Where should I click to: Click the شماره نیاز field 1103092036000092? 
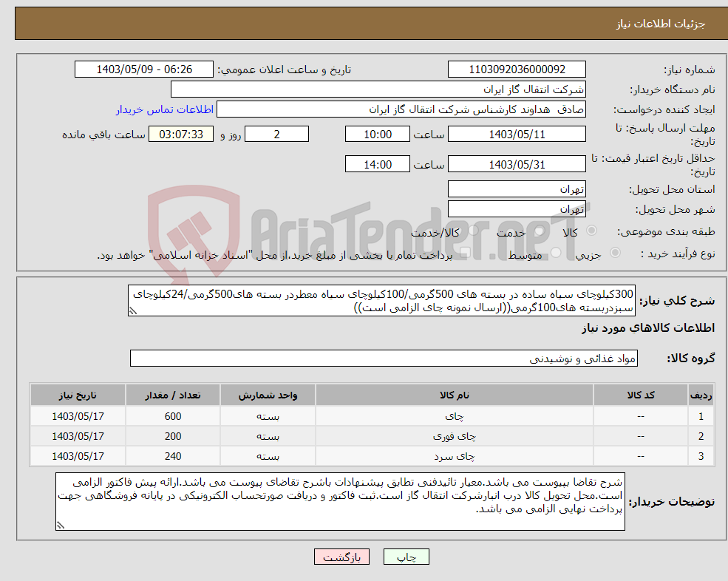pyautogui.click(x=517, y=69)
